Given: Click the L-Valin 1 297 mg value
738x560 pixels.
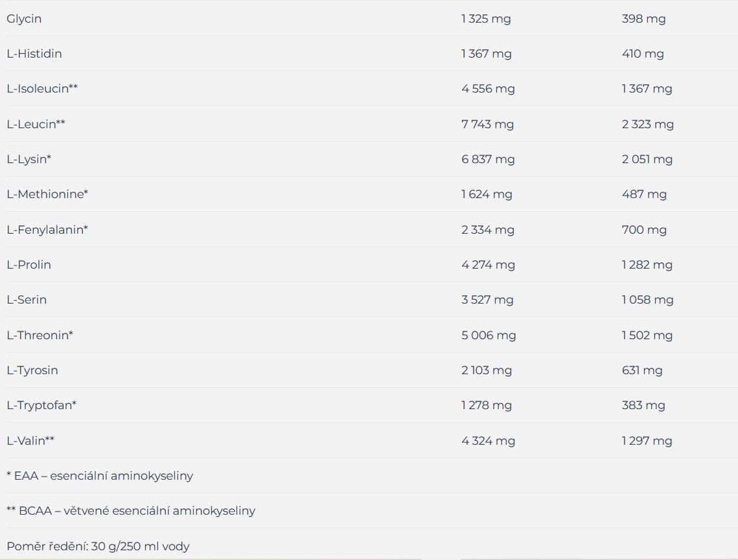Looking at the screenshot, I should tap(647, 441).
